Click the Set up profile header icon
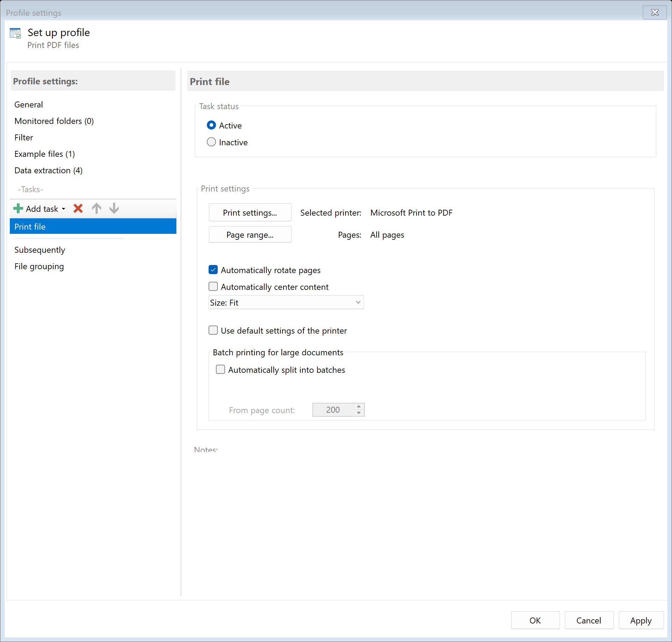 (x=15, y=33)
